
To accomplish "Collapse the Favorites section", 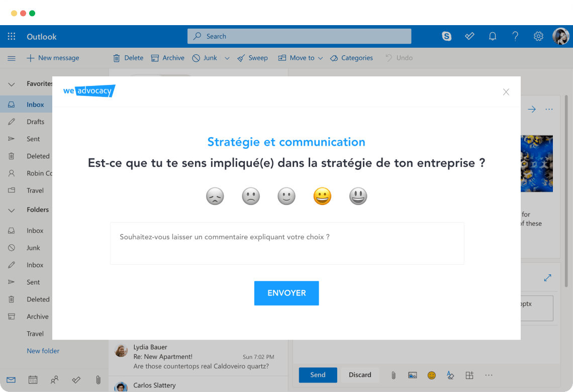I will point(12,84).
